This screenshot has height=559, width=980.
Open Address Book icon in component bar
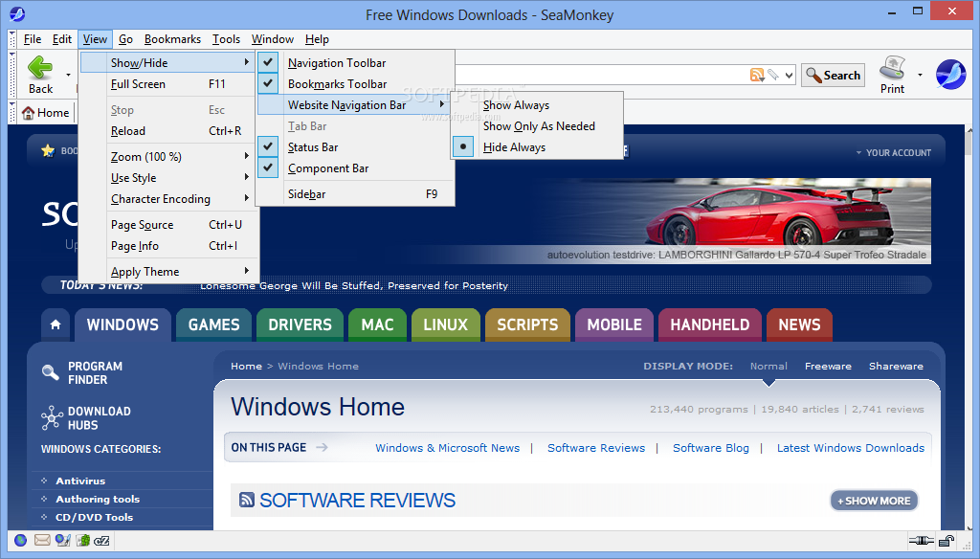click(83, 540)
